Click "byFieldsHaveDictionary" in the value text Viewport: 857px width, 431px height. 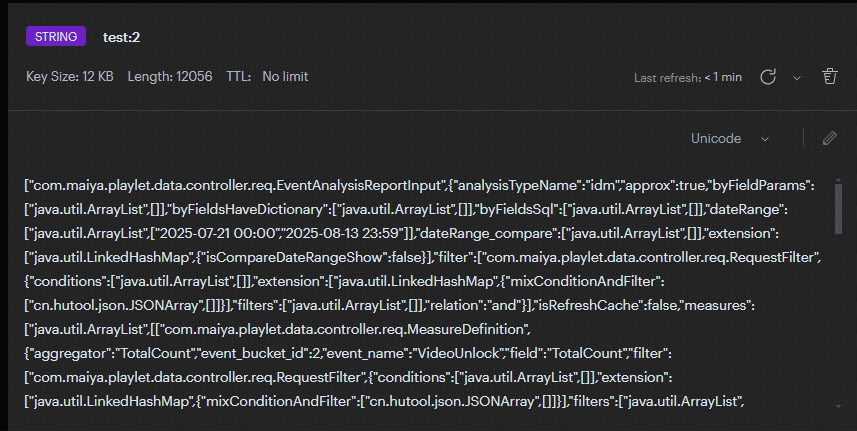(x=248, y=210)
